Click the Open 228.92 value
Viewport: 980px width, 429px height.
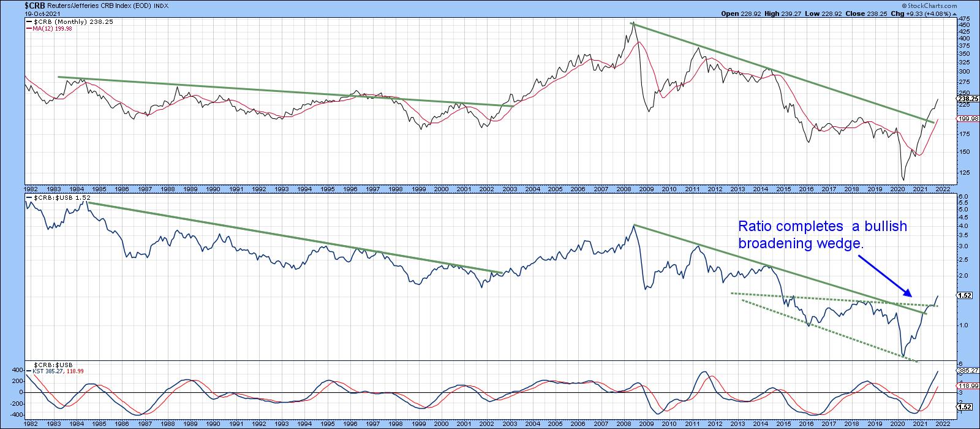pos(741,13)
